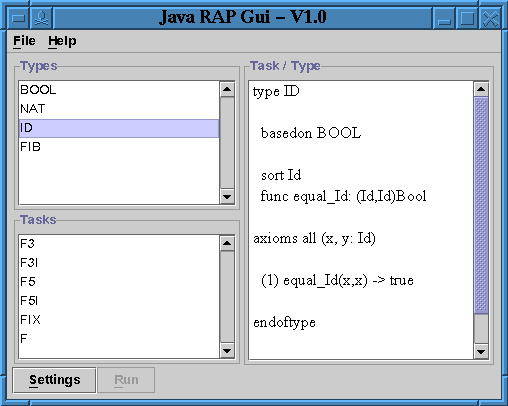508x406 pixels.
Task: Select task F5I in Tasks list
Action: click(x=119, y=301)
